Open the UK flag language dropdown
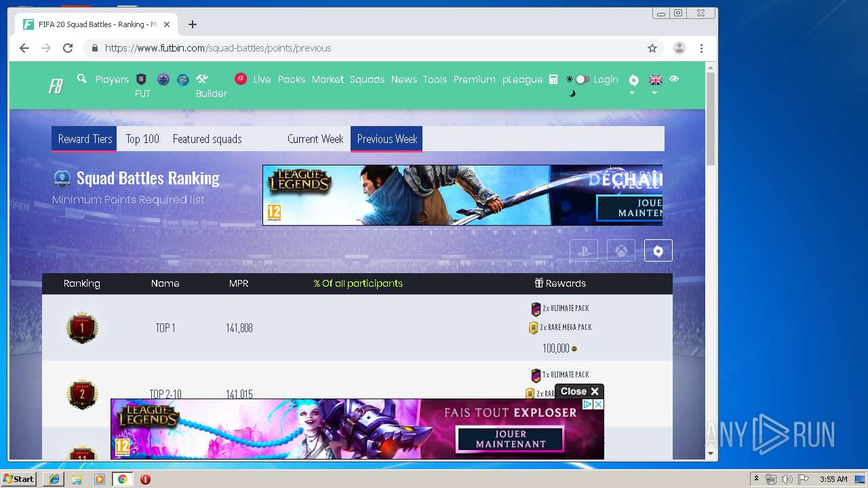 [655, 82]
